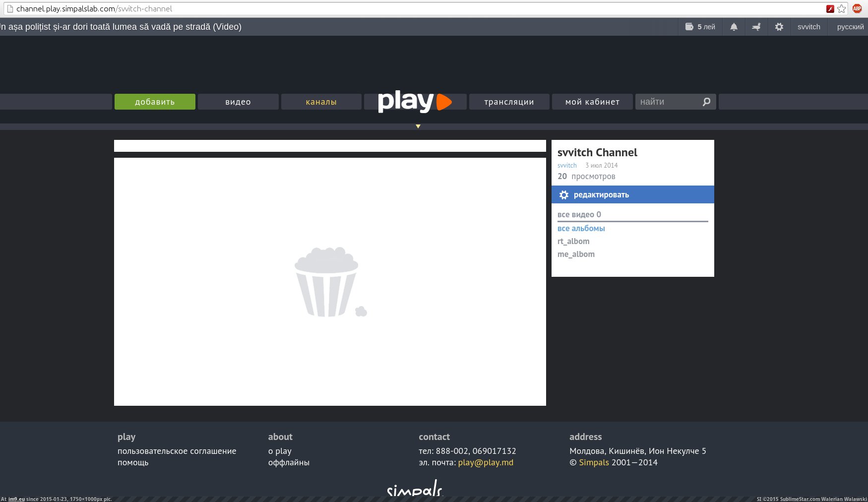This screenshot has height=502, width=868.
Task: Click the play logo
Action: [415, 101]
